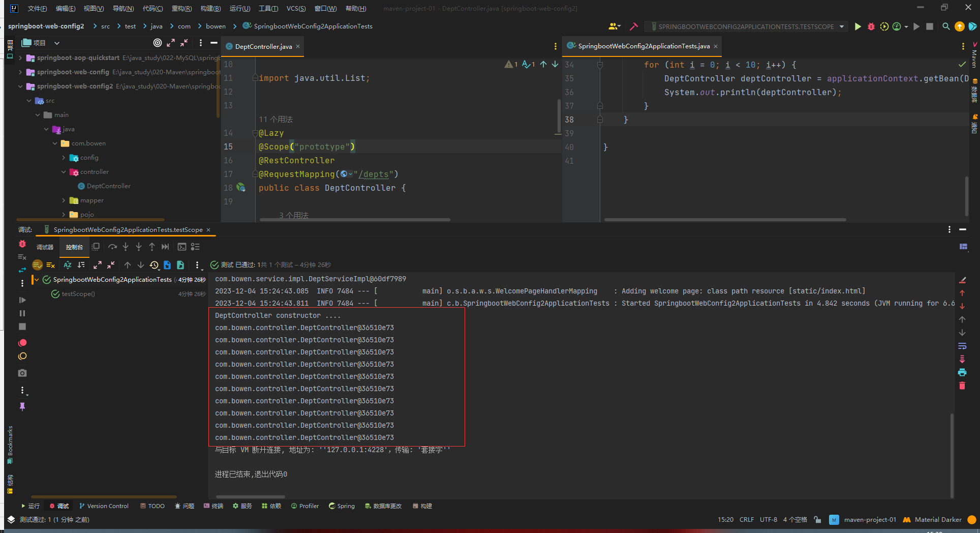
Task: Run the current configuration with green play icon
Action: [858, 26]
